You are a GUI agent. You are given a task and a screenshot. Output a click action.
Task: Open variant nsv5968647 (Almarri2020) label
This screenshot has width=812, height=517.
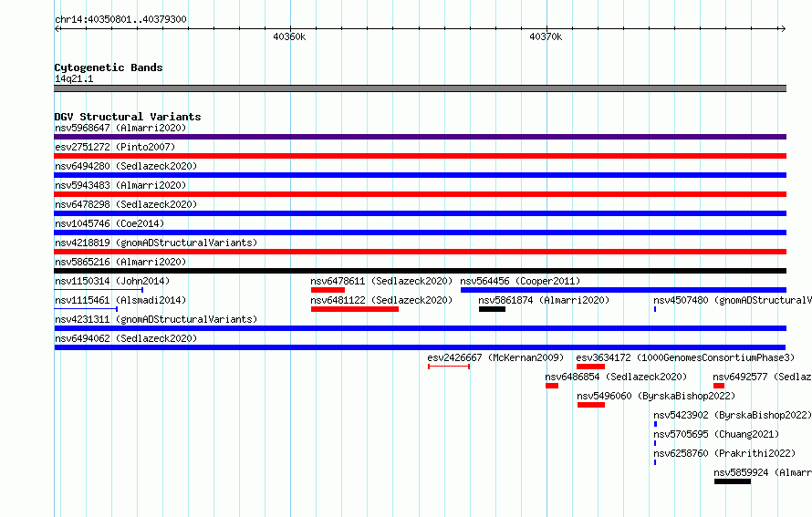point(120,128)
